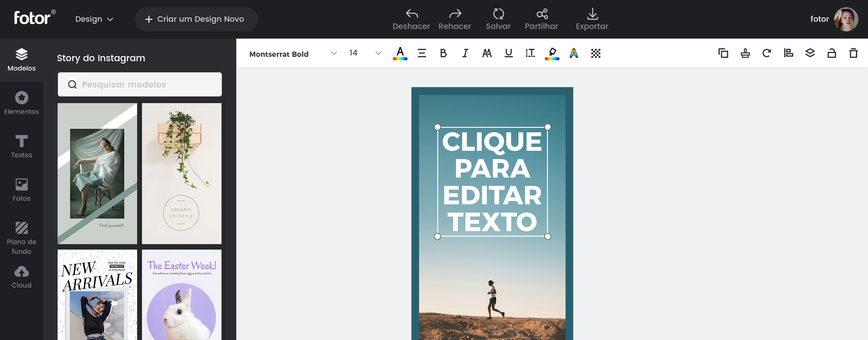
Task: Click the Deshacer undo arrow
Action: 411,14
